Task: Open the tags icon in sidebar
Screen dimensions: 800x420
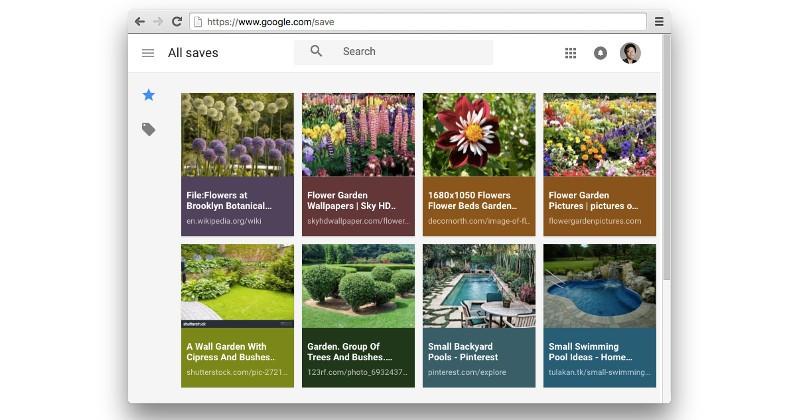Action: pyautogui.click(x=148, y=129)
